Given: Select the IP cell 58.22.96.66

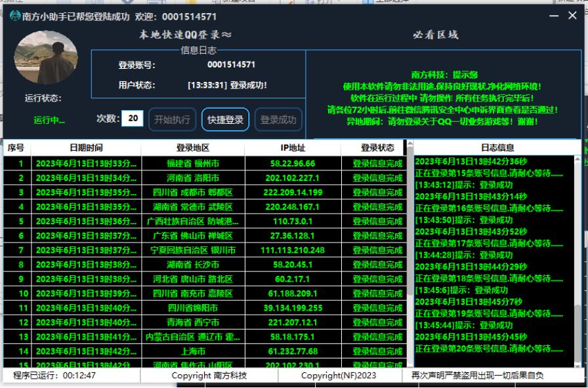Looking at the screenshot, I should pyautogui.click(x=293, y=164).
